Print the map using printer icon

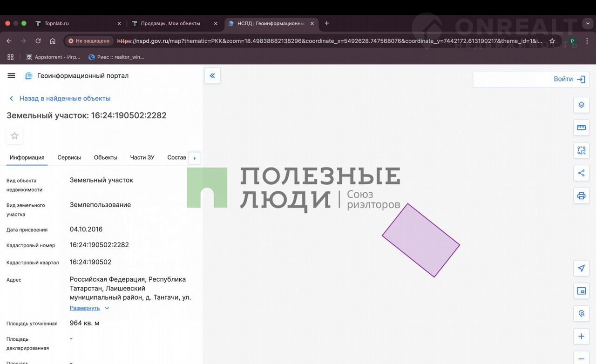coord(581,195)
